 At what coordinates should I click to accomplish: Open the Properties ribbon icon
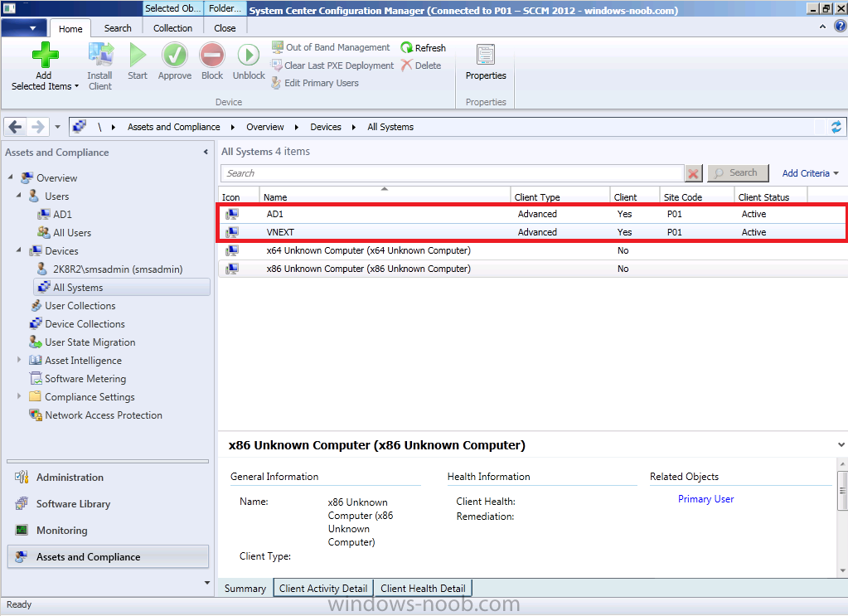click(x=486, y=55)
